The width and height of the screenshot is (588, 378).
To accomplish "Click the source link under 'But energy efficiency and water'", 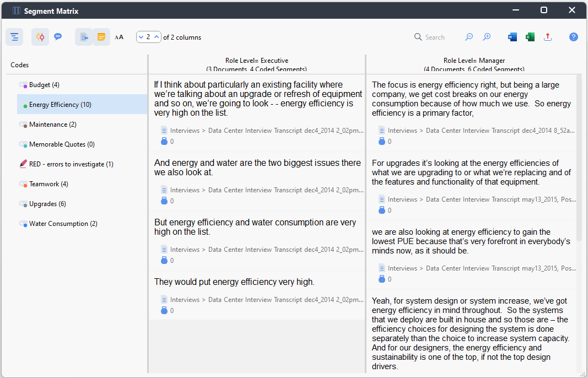I will (267, 250).
